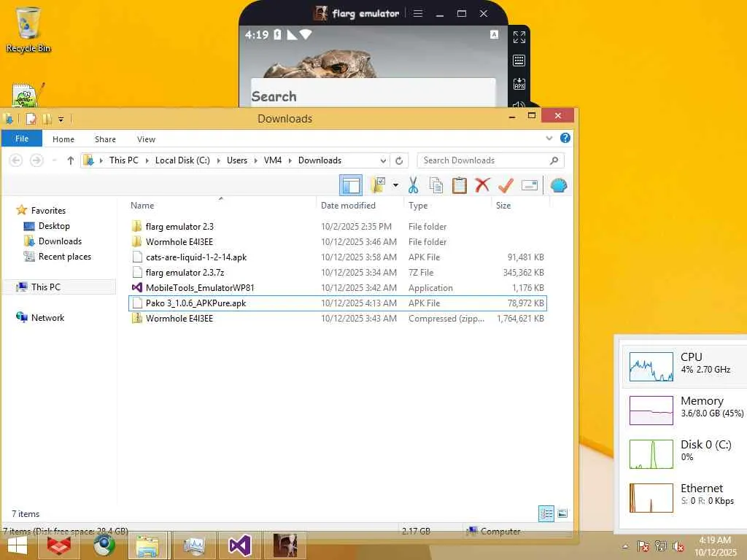Open flarg emulator hamburger menu
The image size is (747, 560).
click(418, 13)
